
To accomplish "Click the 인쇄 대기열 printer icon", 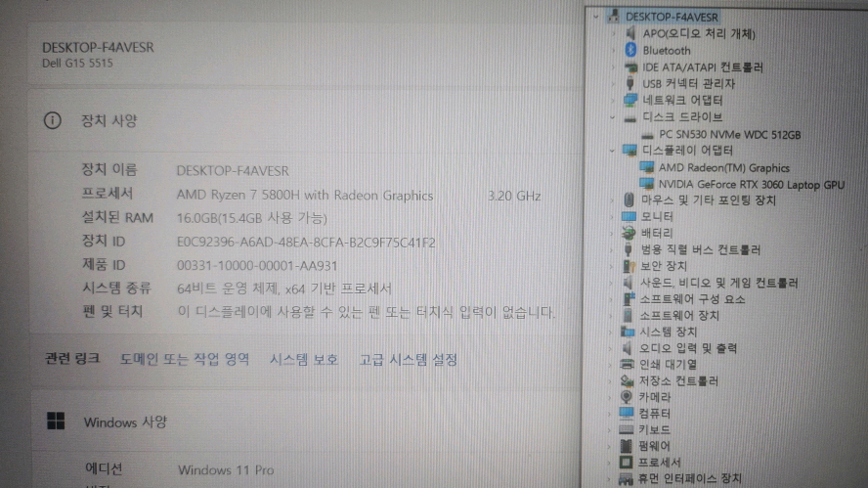I will [x=629, y=364].
